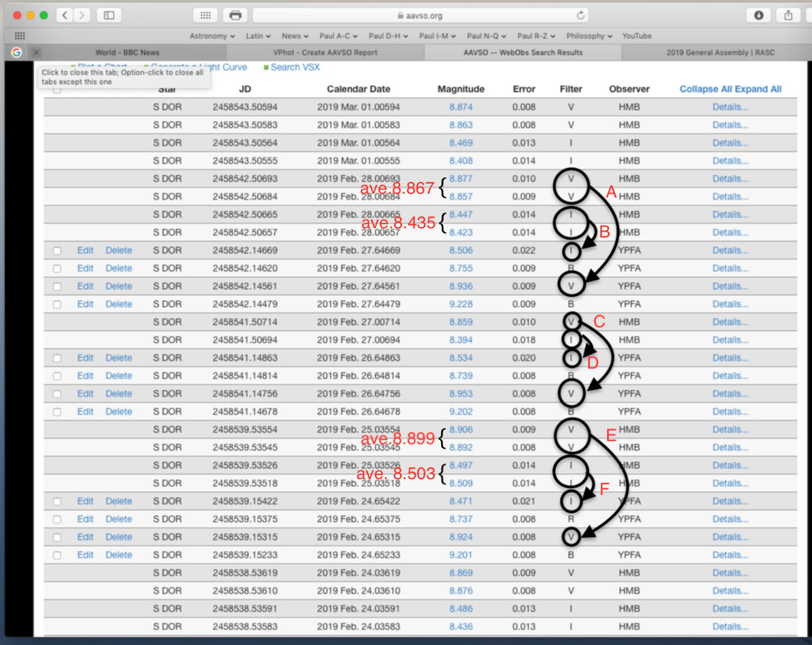Show Details for JD 2458541.50714
This screenshot has height=645, width=812.
click(730, 322)
